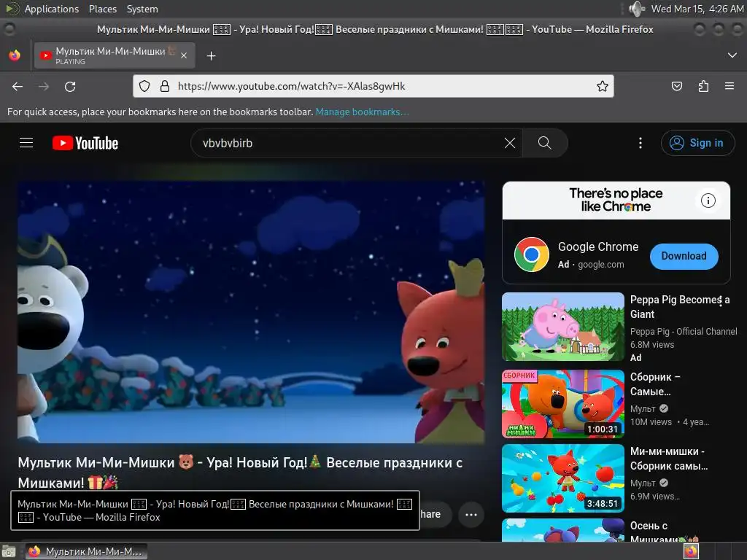Viewport: 747px width, 560px height.
Task: Open the volume control icon
Action: [636, 9]
